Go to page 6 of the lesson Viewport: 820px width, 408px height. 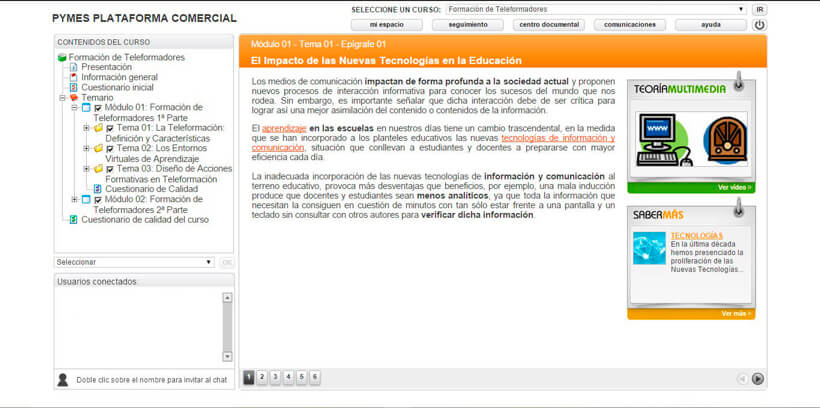[315, 378]
